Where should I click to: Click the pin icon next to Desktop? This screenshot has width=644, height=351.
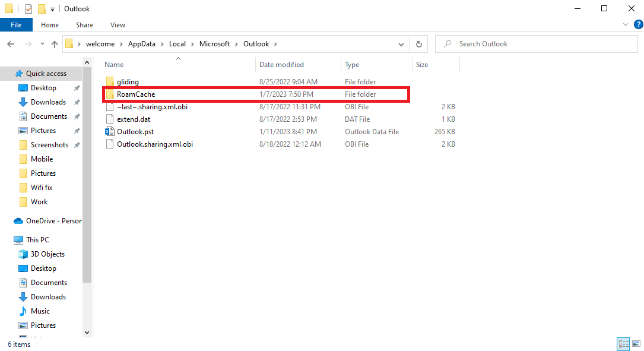tap(77, 88)
